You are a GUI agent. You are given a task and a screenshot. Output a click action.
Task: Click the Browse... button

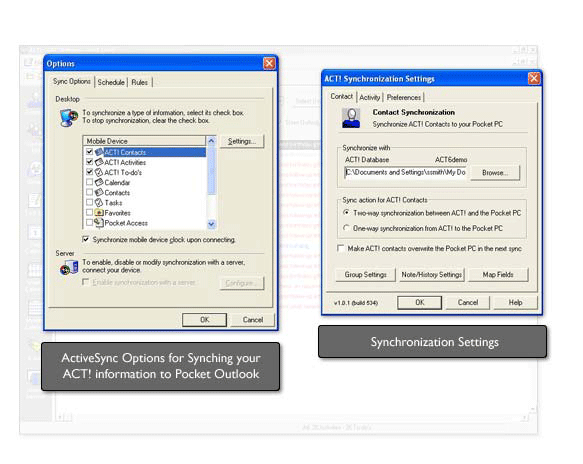click(495, 173)
